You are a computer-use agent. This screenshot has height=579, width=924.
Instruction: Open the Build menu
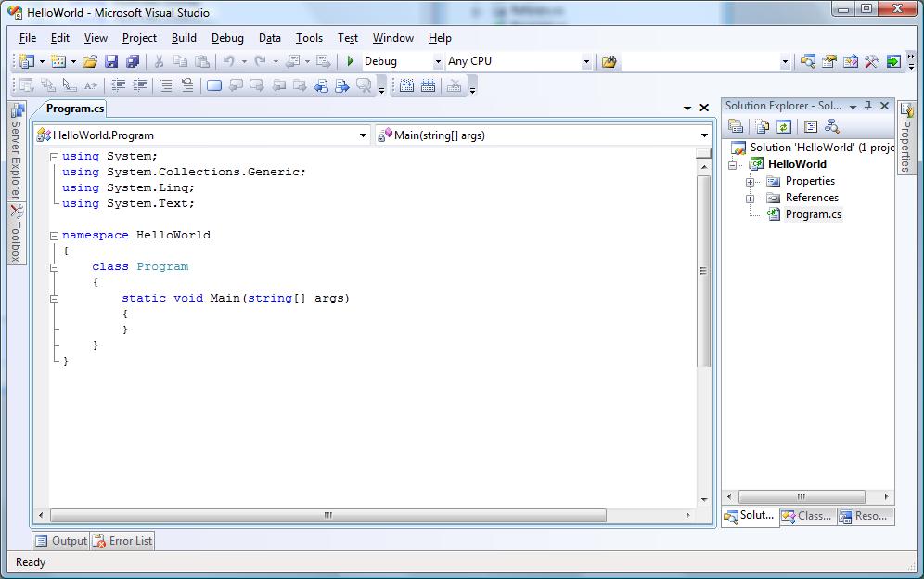click(x=184, y=38)
